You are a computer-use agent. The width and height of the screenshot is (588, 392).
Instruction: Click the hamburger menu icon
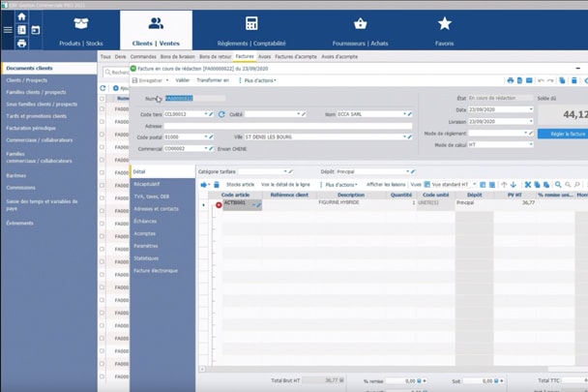(x=8, y=30)
